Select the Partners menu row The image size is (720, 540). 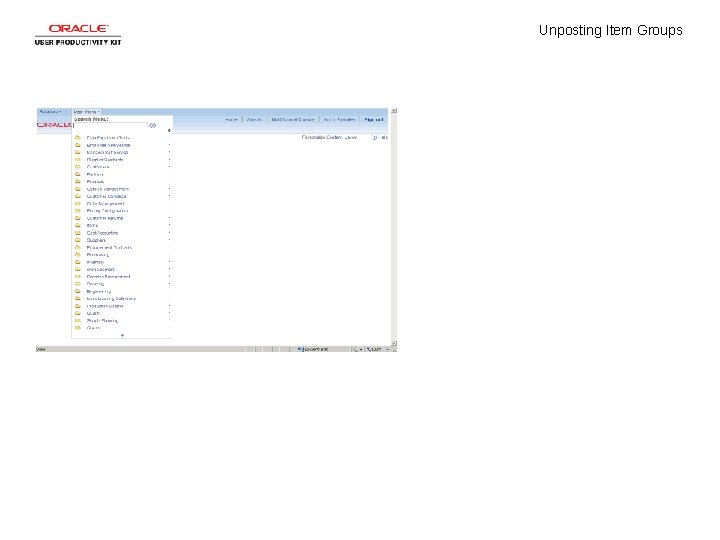[x=122, y=174]
